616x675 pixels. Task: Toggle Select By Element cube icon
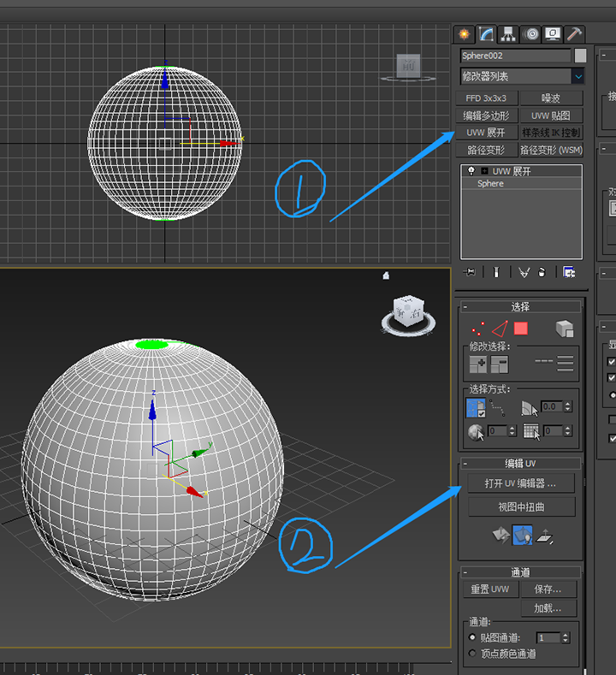(x=565, y=329)
